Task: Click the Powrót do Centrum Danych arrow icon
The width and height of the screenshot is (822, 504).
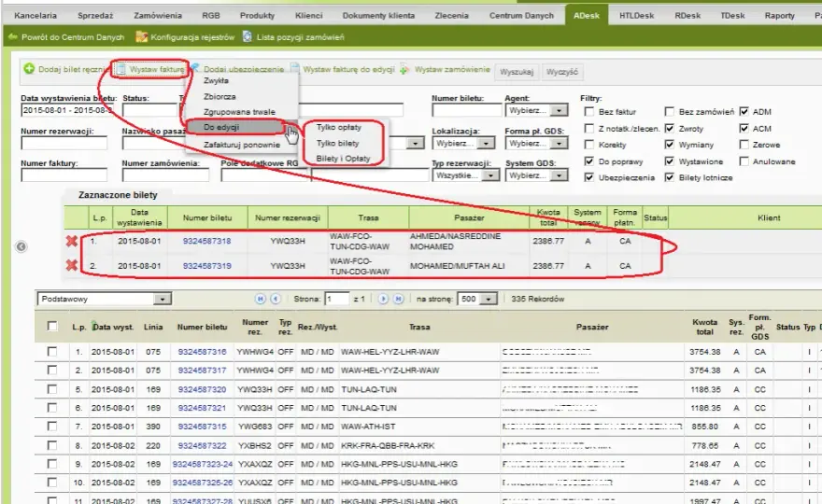Action: click(12, 37)
